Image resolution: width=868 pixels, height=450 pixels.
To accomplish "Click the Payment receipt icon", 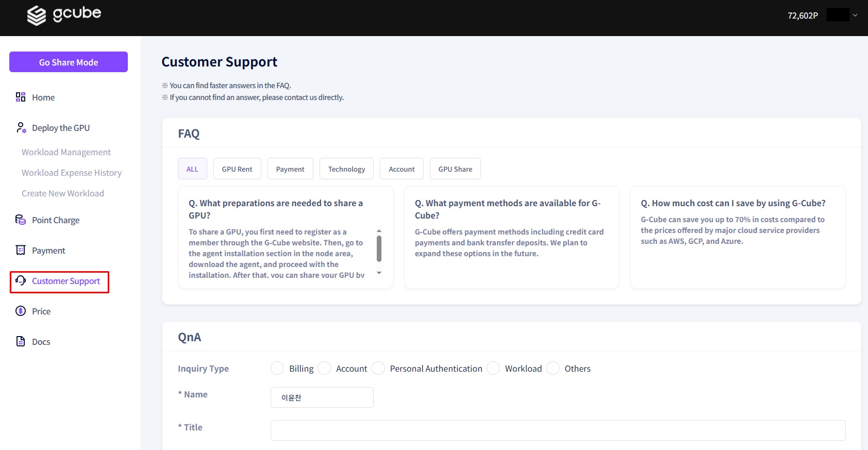I will [x=21, y=250].
